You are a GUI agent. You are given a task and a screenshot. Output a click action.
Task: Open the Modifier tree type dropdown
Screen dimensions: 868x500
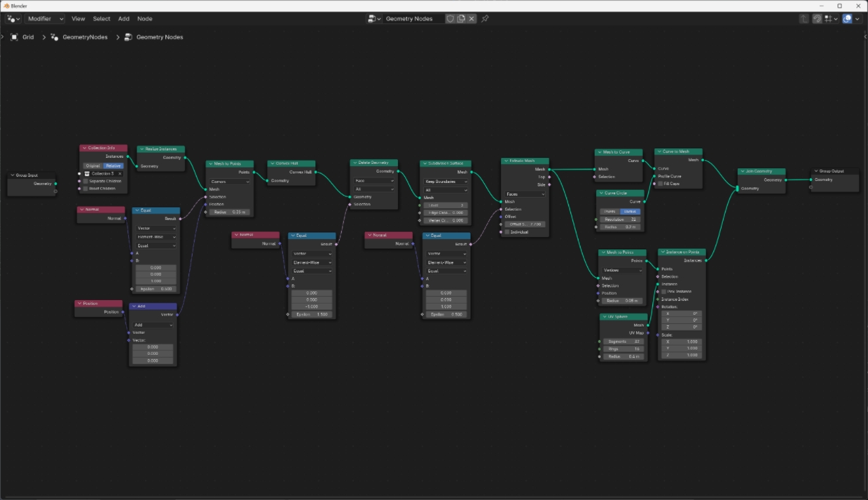click(x=44, y=19)
